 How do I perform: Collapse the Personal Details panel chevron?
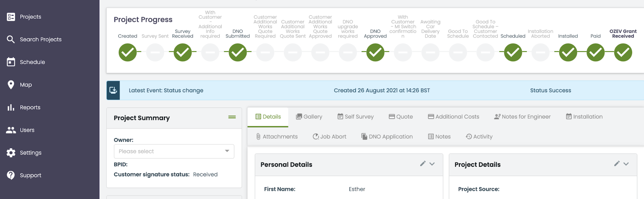(x=432, y=164)
